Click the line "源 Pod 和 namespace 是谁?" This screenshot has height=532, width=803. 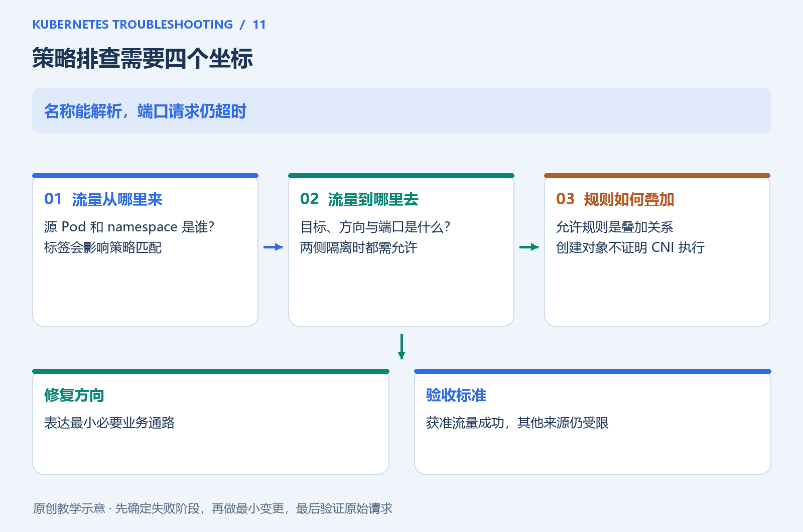point(129,227)
